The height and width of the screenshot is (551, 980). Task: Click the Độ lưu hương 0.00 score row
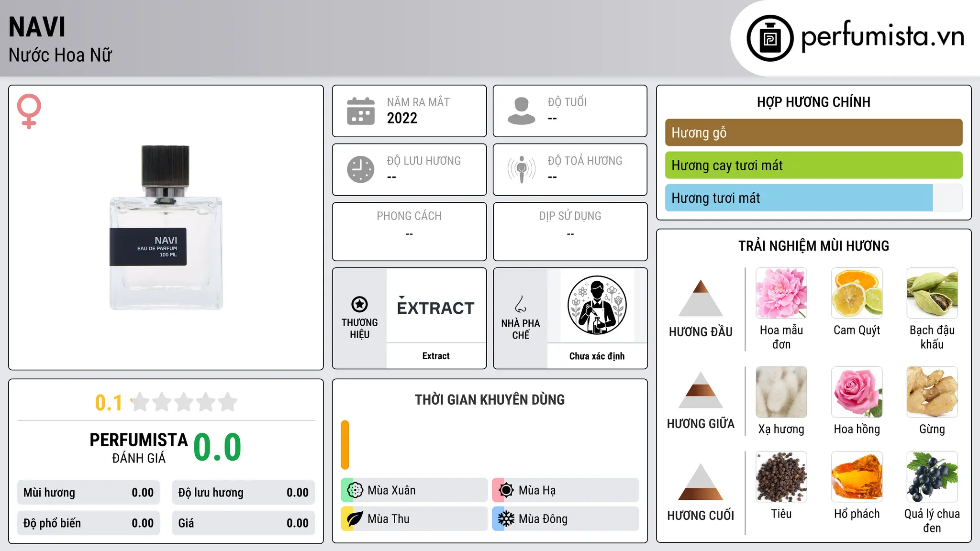(244, 493)
